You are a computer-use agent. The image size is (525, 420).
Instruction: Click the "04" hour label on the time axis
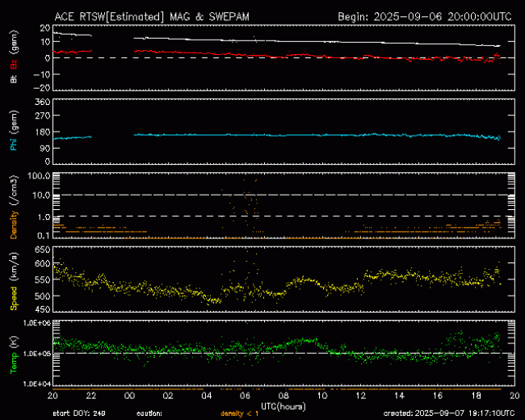coord(207,396)
